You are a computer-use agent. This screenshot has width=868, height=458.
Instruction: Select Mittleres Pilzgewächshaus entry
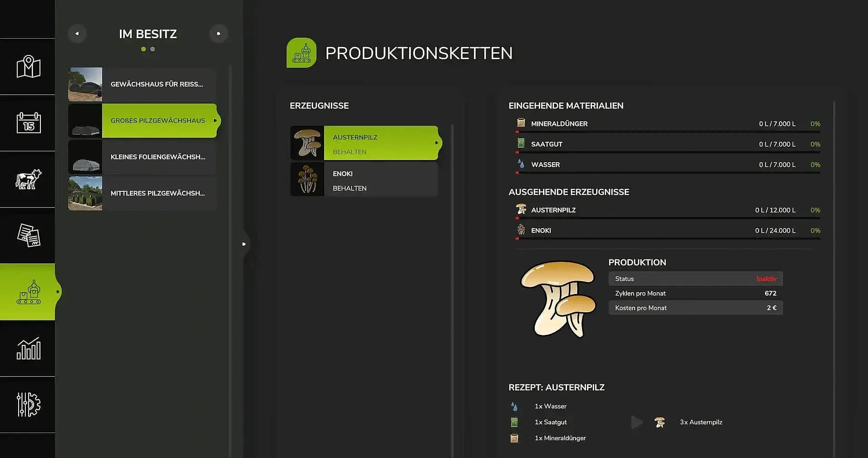[158, 193]
